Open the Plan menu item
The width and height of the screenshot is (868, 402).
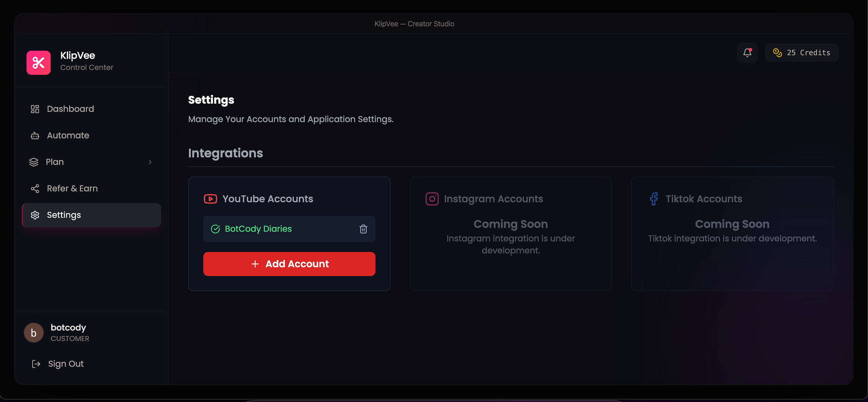[x=92, y=162]
